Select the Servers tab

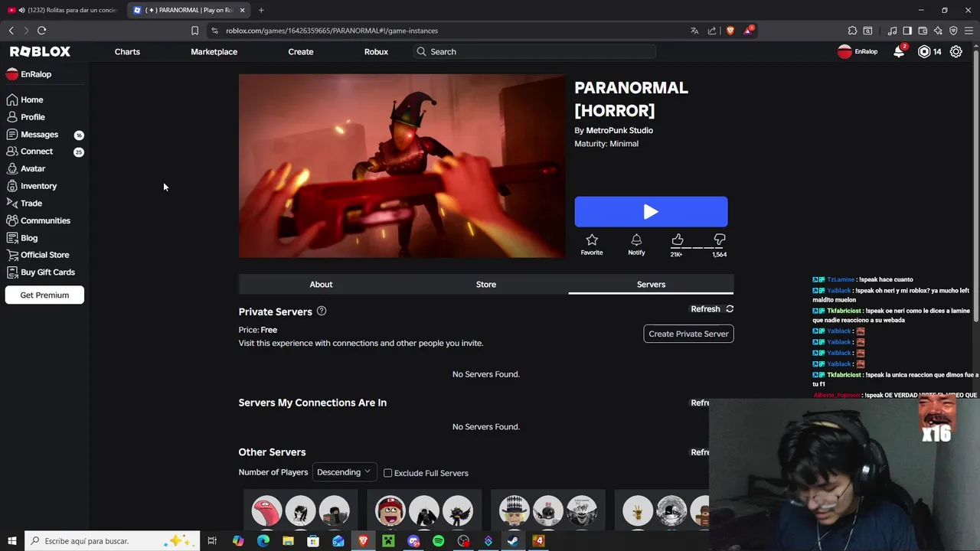point(651,285)
